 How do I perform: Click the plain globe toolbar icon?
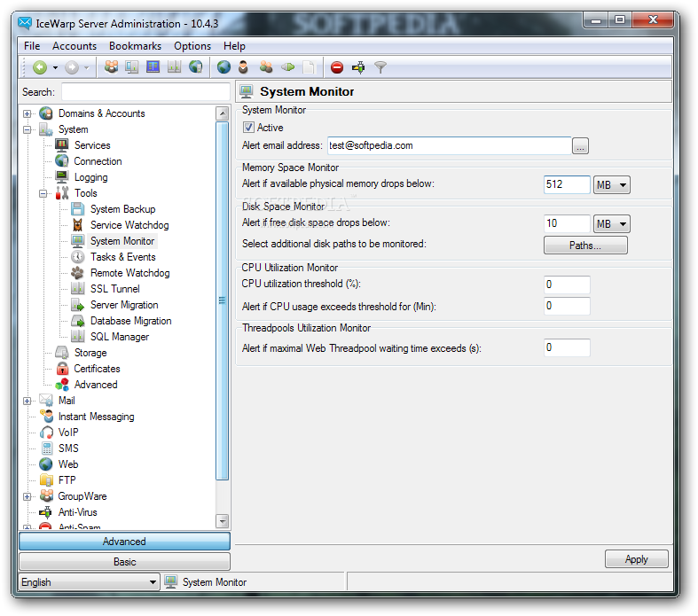(224, 67)
